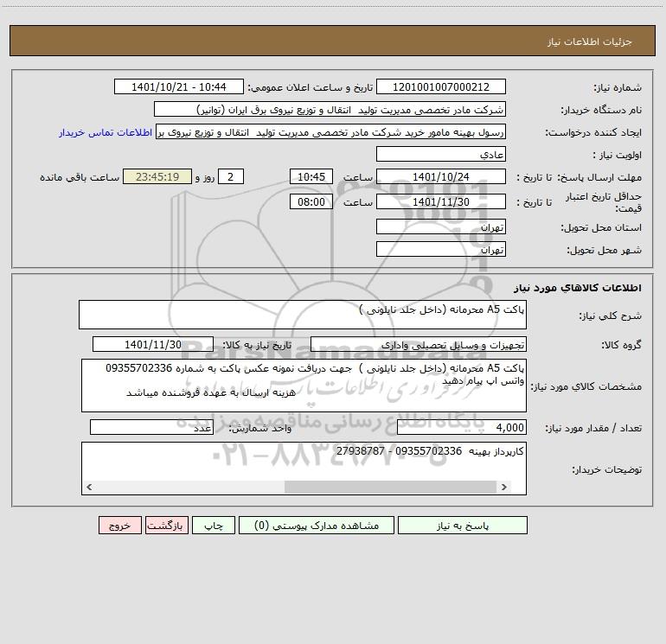Screen dimensions: 666x644
Task: Open اطلاعات تماس خریدار link
Action: coord(106,132)
